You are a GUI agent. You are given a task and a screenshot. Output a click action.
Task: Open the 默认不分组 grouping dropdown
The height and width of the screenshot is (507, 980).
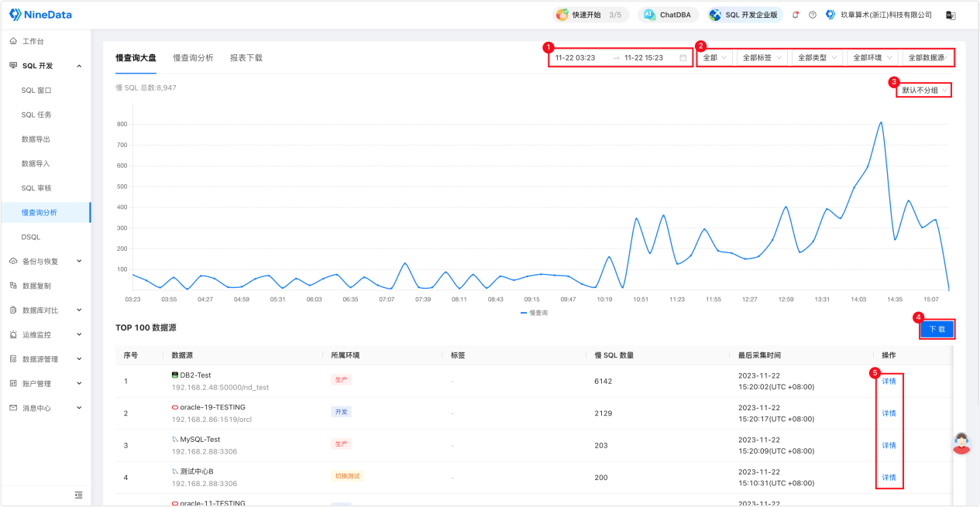925,90
